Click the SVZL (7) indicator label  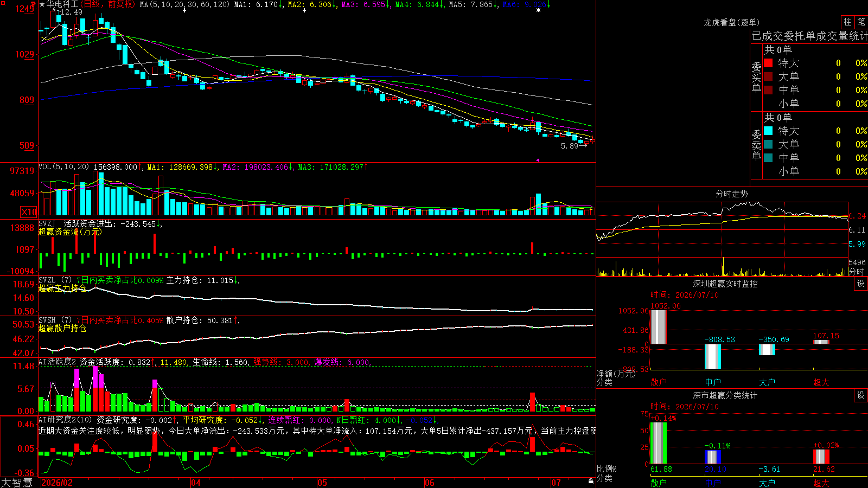[x=55, y=280]
